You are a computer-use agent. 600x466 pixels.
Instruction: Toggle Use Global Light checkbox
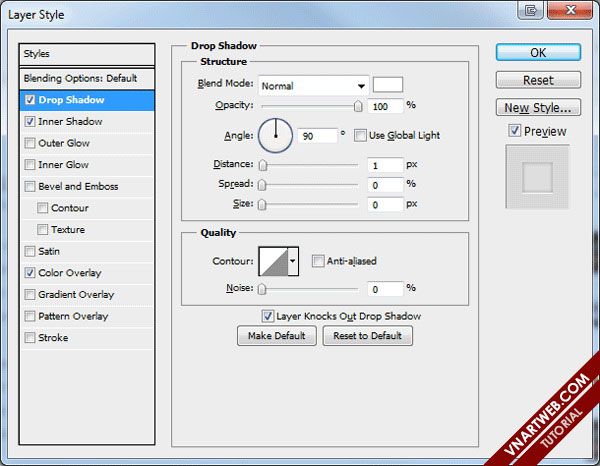tap(362, 135)
